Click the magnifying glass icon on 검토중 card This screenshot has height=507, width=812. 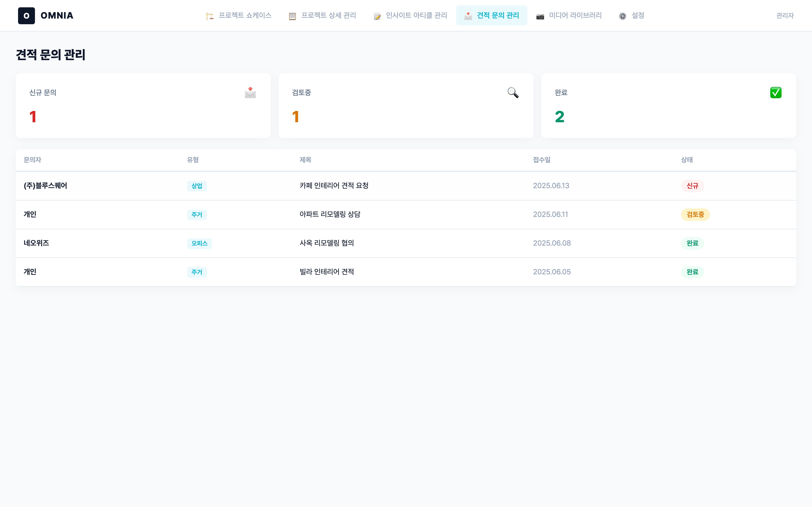513,93
